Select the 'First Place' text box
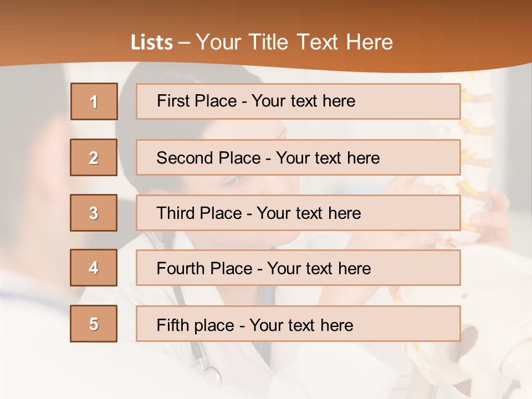The image size is (532, 399). [298, 101]
